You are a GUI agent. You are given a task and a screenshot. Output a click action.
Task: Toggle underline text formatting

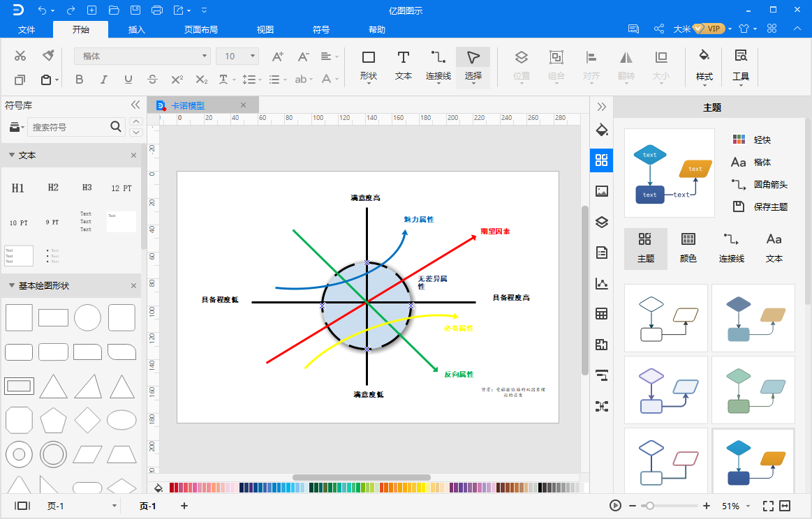click(128, 79)
